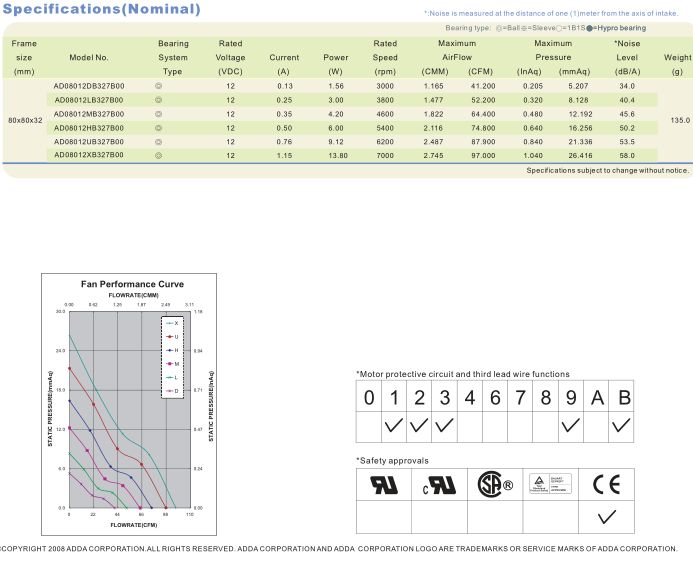The width and height of the screenshot is (693, 561).
Task: Click the noise level value 58.0
Action: point(627,156)
